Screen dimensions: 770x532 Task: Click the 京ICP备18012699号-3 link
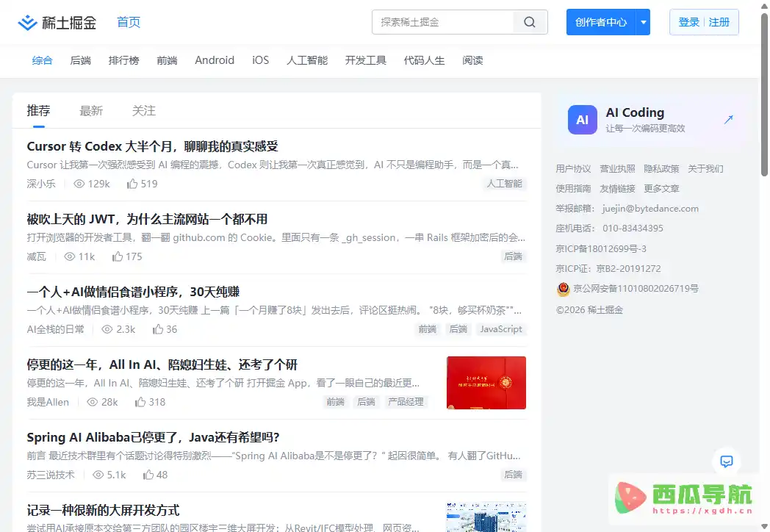click(x=601, y=248)
